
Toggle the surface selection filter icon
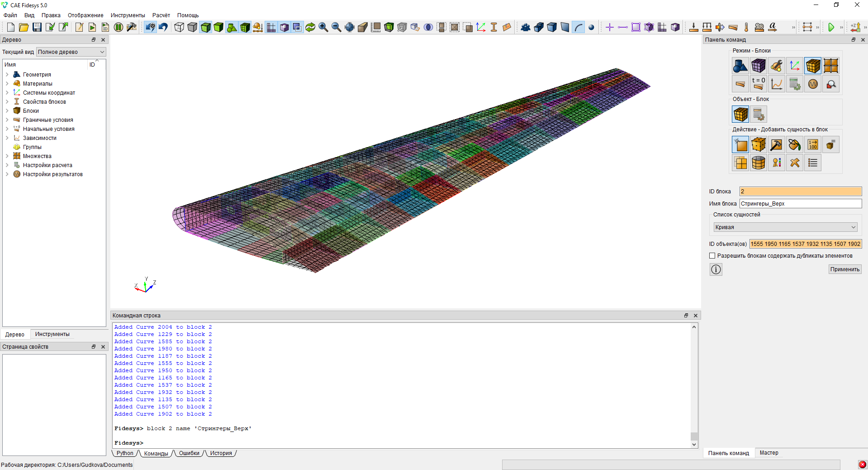[565, 27]
